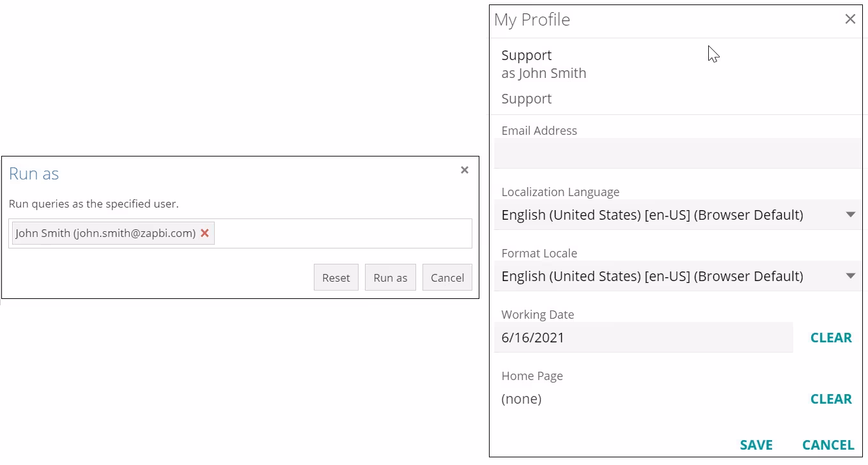Click the empty space in the Run as user field

point(342,233)
